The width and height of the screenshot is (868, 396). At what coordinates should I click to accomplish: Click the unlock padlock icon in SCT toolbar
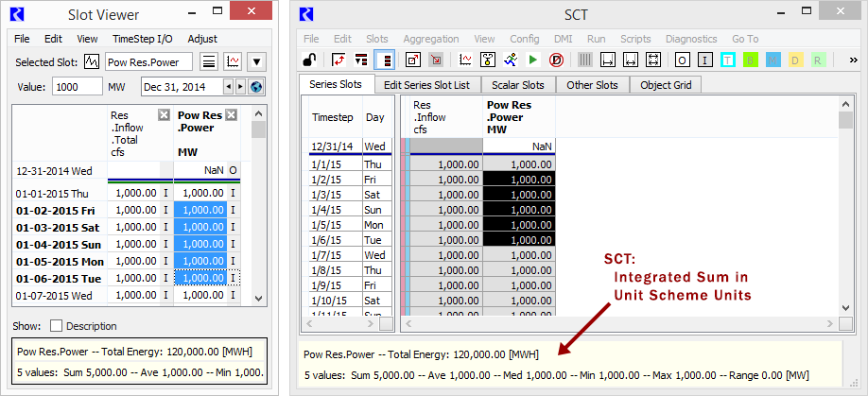point(310,60)
